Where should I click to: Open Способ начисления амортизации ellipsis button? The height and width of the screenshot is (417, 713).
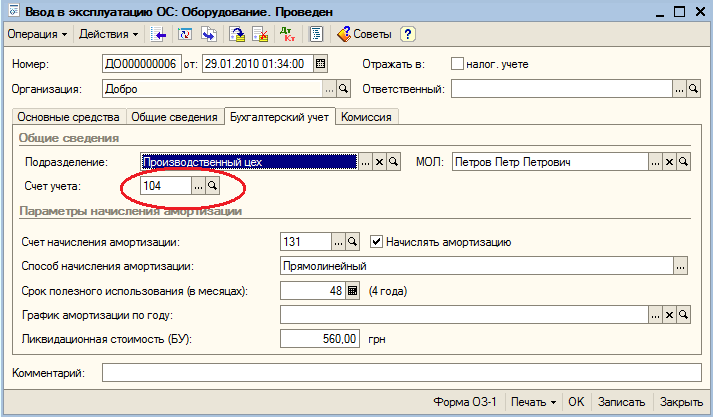point(680,266)
